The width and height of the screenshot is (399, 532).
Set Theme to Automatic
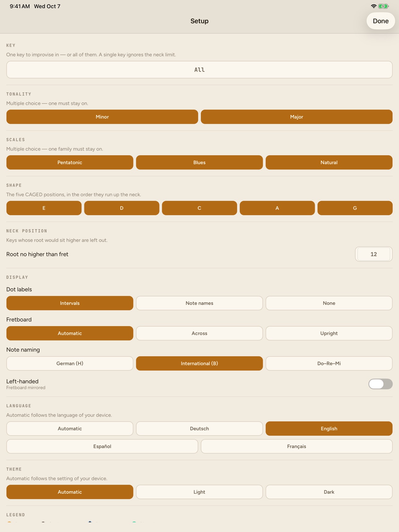[70, 492]
